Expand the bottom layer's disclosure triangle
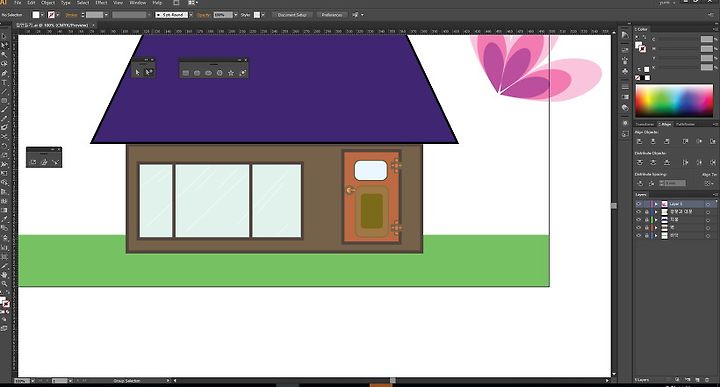 point(656,236)
